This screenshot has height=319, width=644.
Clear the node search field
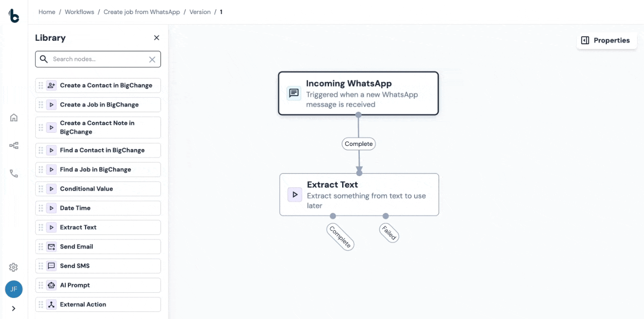tap(152, 59)
